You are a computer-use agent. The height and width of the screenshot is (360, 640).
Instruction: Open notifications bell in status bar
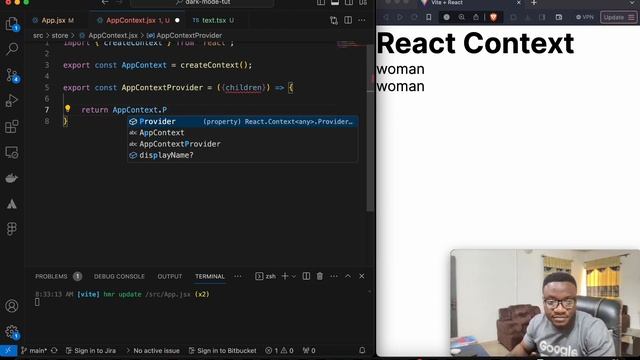(362, 350)
